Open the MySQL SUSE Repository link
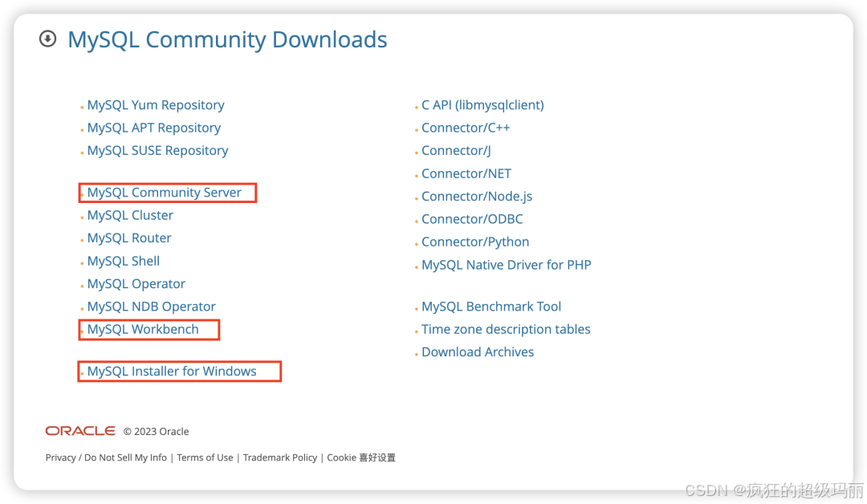 pyautogui.click(x=157, y=150)
